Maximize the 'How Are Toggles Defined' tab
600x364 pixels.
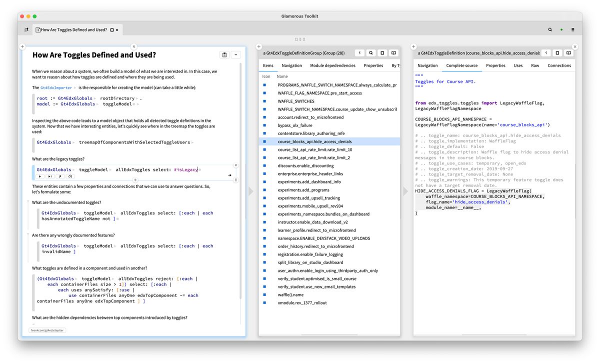(112, 30)
